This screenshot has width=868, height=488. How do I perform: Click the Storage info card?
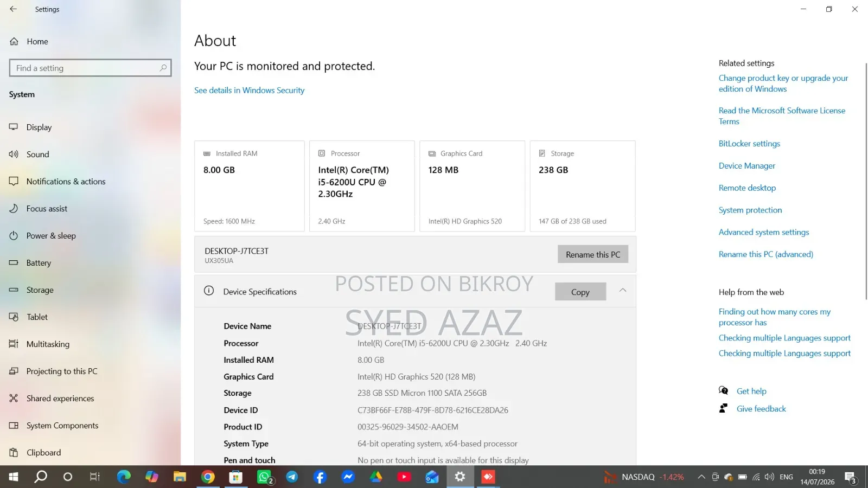coord(583,186)
